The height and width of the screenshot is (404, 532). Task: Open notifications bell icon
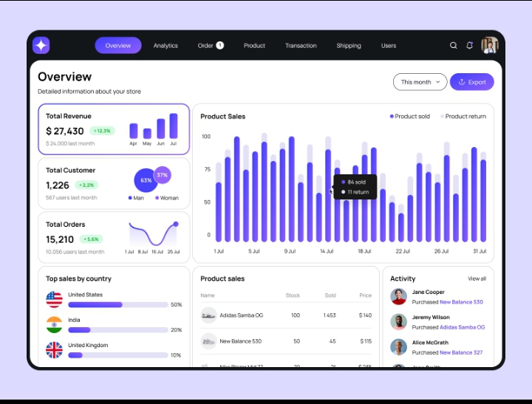tap(470, 45)
